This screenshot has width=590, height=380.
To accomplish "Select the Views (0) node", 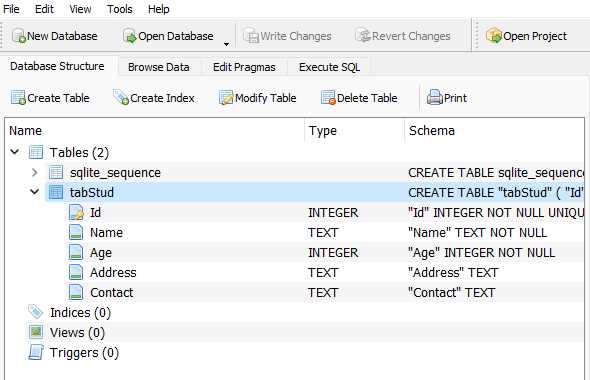I will coord(77,333).
